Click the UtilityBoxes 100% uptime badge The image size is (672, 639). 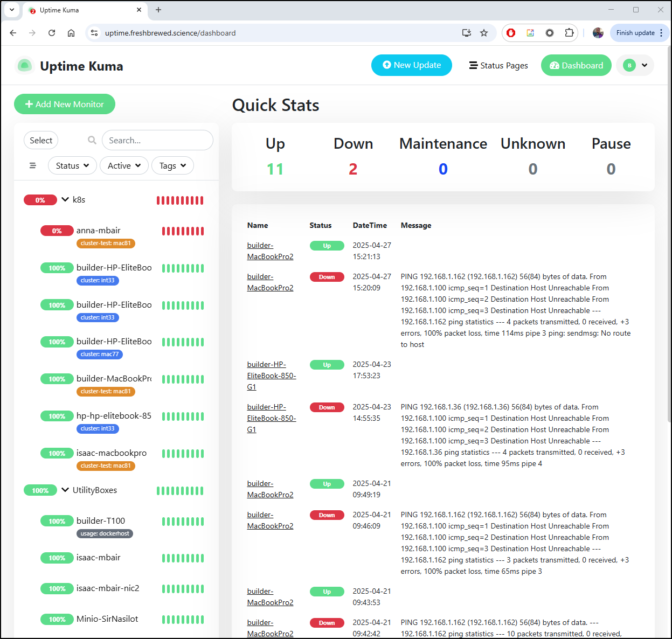pyautogui.click(x=40, y=490)
